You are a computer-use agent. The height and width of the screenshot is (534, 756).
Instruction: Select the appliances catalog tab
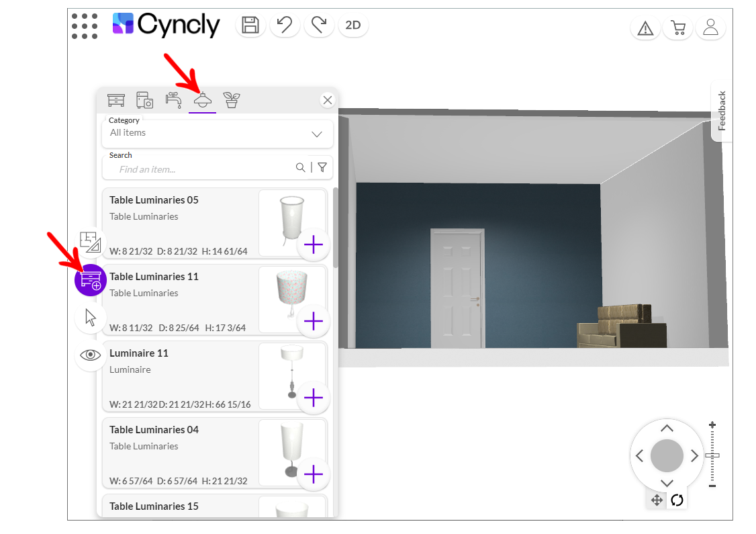[144, 100]
